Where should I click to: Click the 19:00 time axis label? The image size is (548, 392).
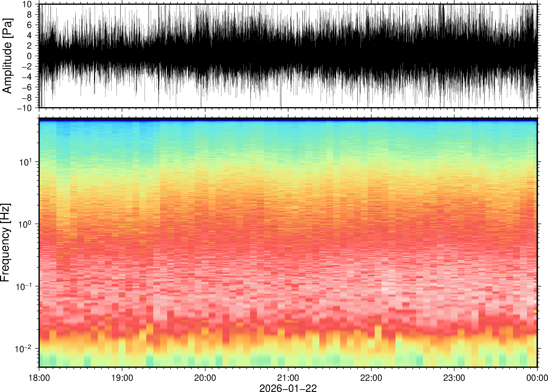pyautogui.click(x=122, y=378)
